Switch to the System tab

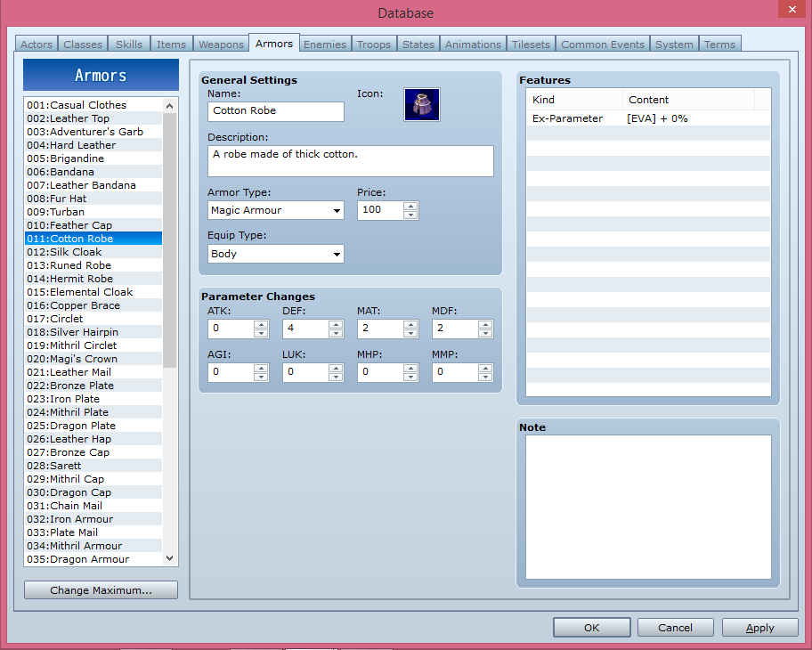click(674, 44)
